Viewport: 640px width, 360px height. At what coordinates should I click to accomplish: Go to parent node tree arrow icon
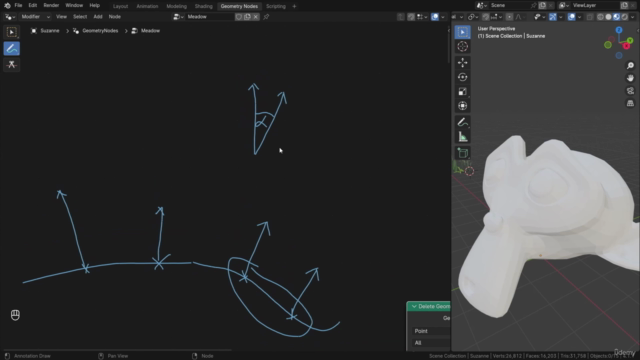[x=401, y=17]
